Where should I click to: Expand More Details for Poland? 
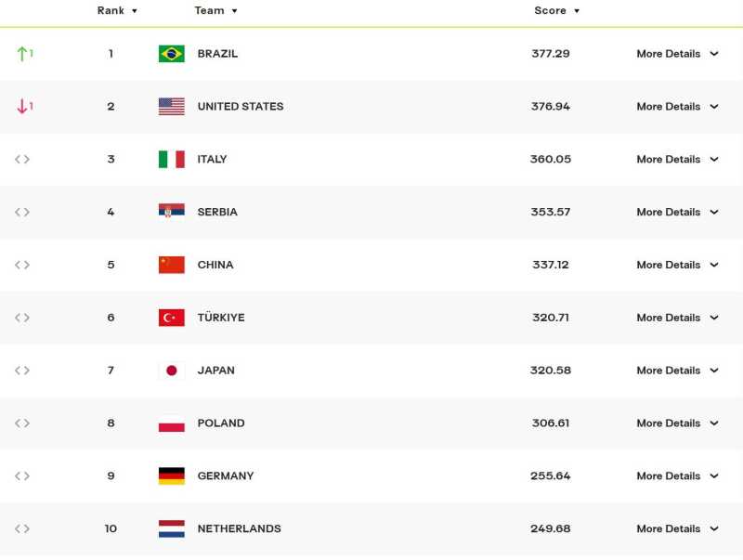click(677, 423)
